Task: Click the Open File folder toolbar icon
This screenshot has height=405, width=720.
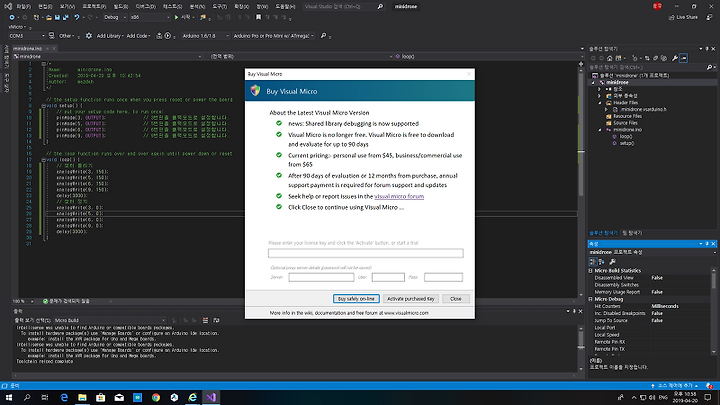Action: pyautogui.click(x=48, y=17)
